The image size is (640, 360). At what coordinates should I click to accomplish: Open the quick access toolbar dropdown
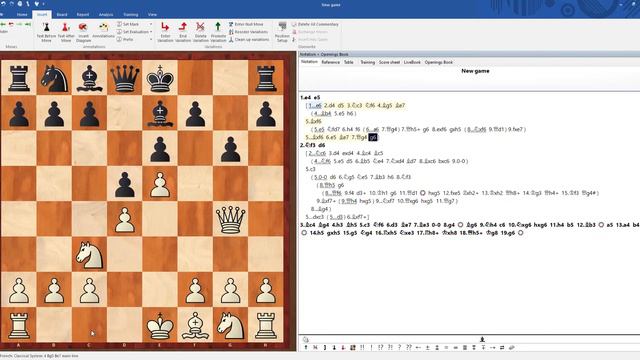pos(44,4)
